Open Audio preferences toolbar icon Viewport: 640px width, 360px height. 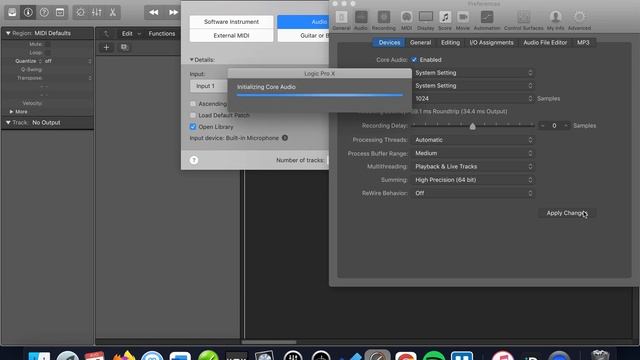coord(361,20)
